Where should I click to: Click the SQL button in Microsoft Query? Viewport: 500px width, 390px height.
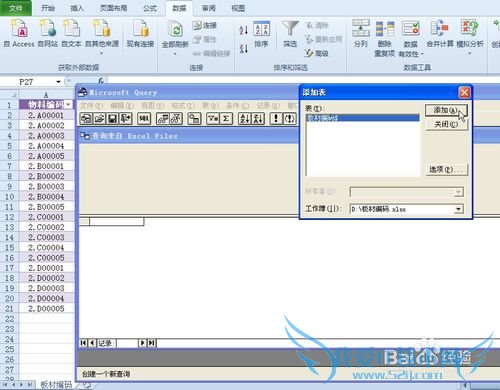tap(144, 119)
